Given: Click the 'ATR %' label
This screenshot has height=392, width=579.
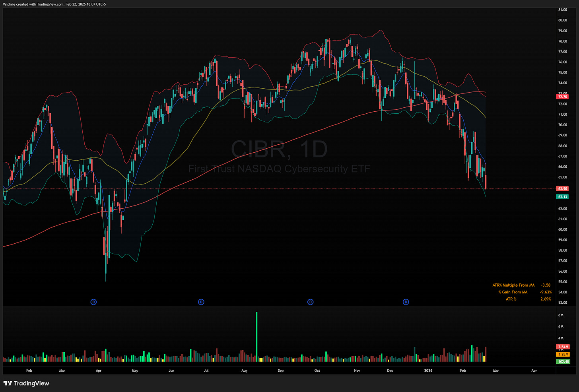Looking at the screenshot, I should pyautogui.click(x=511, y=299).
